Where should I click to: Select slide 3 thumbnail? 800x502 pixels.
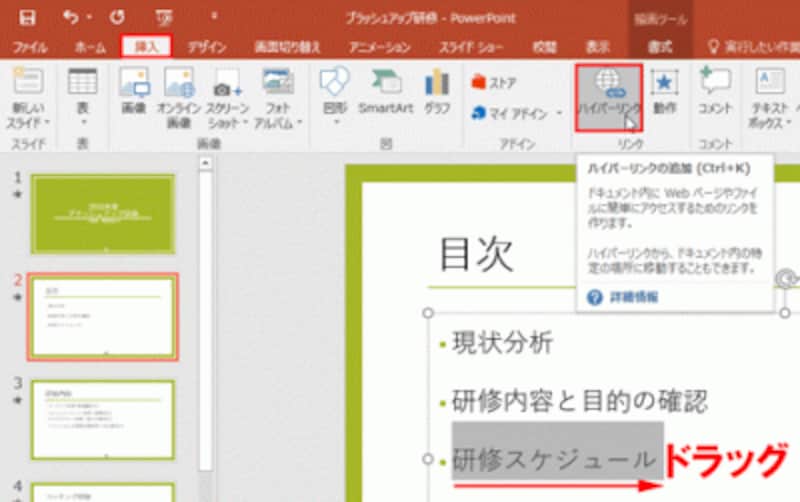(x=103, y=420)
